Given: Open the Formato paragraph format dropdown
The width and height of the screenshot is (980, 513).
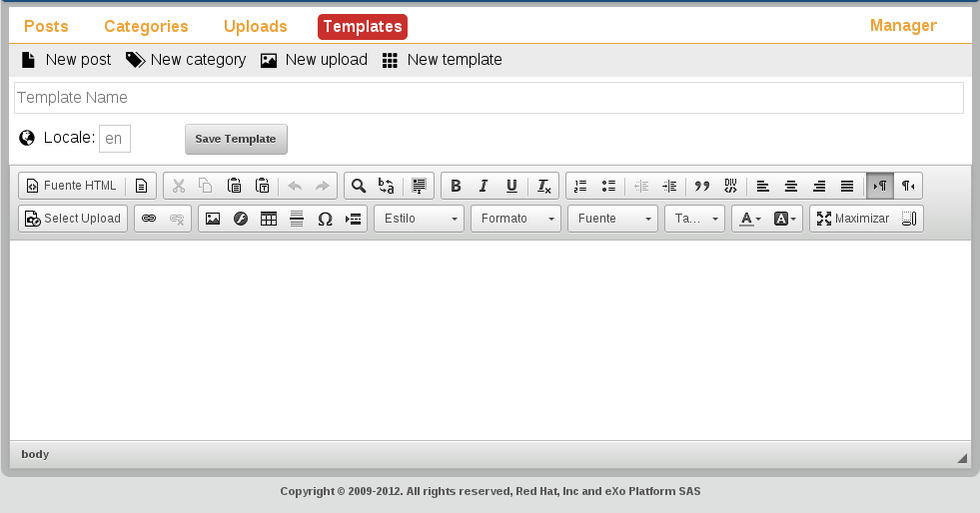Looking at the screenshot, I should [515, 219].
